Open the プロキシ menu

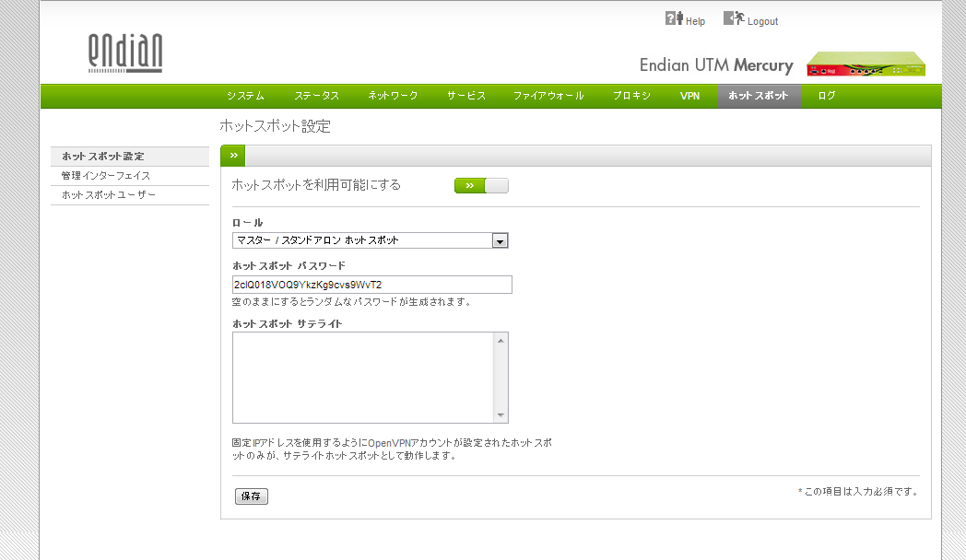(x=631, y=96)
